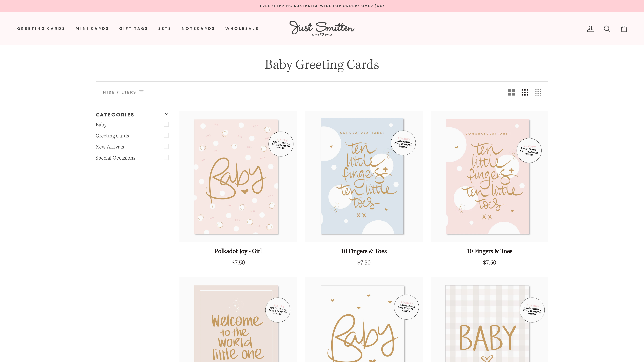
Task: Open the Polkadot Joy - Girl product title
Action: pyautogui.click(x=238, y=251)
